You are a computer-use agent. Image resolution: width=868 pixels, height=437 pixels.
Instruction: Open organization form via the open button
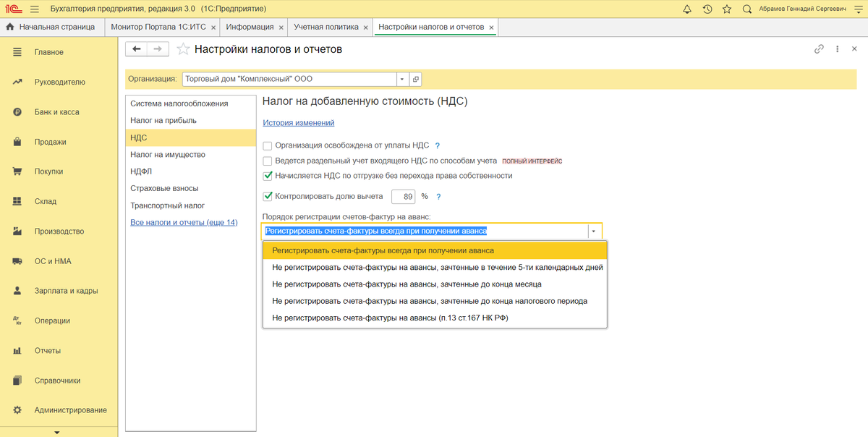coord(416,79)
